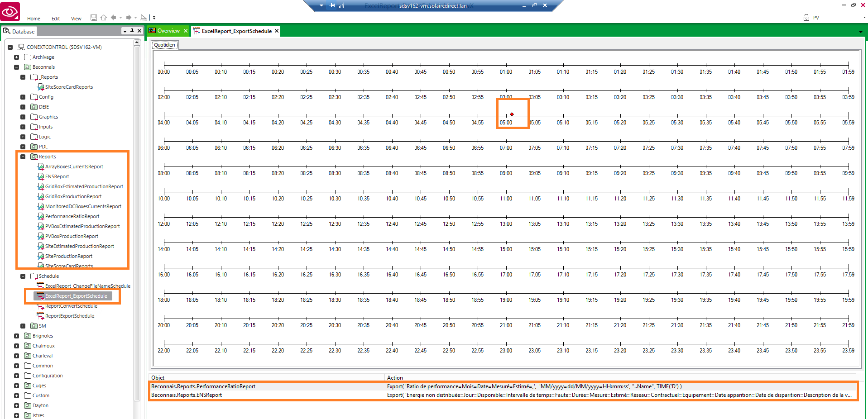Viewport: 868px width, 419px height.
Task: Pin the remote desktop connection bar
Action: [332, 5]
